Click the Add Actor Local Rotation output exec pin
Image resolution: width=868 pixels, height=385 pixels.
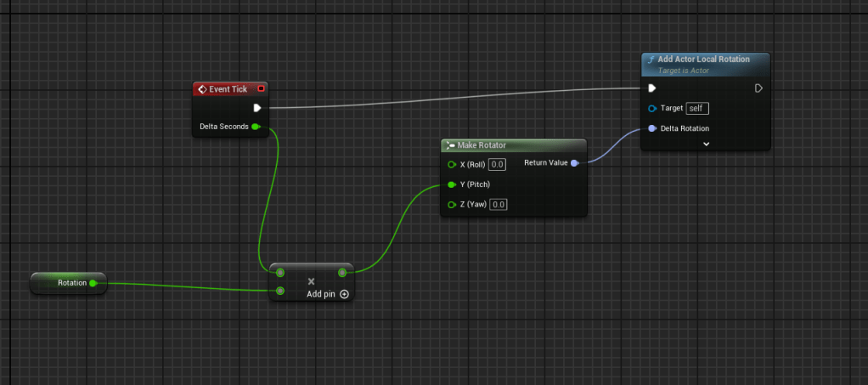[x=758, y=88]
